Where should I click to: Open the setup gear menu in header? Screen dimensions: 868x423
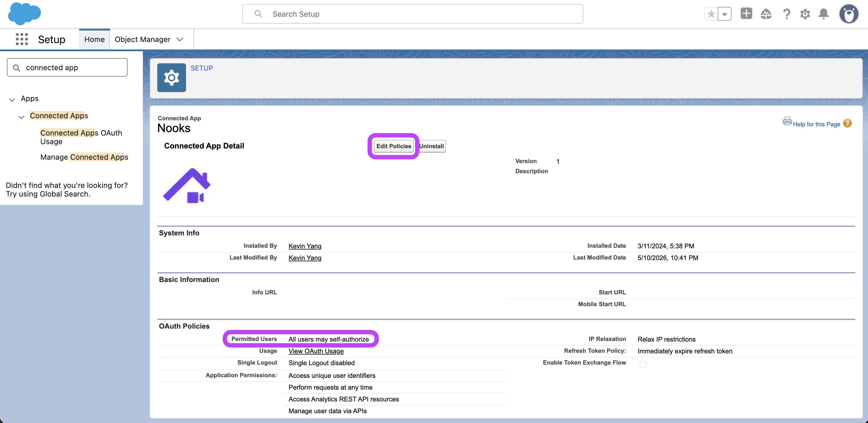click(x=805, y=14)
